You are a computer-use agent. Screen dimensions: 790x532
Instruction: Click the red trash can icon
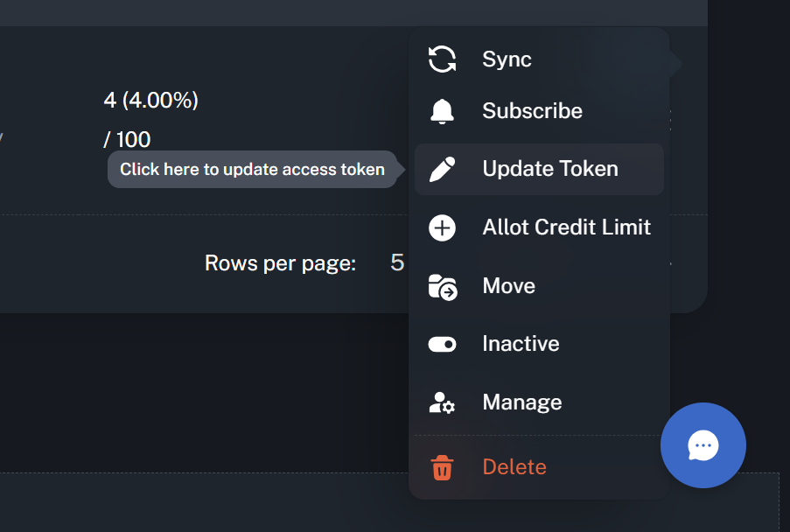[x=442, y=467]
